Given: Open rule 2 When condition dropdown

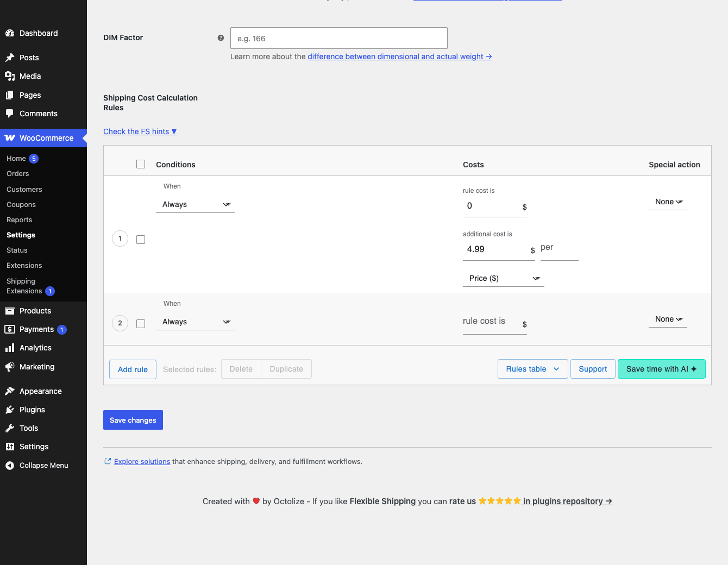Looking at the screenshot, I should coord(195,322).
